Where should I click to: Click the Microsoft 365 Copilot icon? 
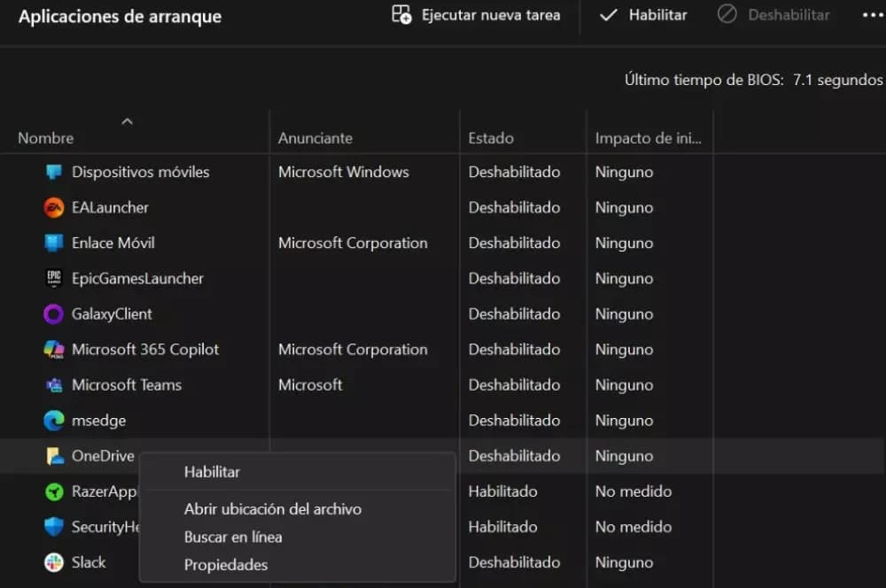(54, 350)
